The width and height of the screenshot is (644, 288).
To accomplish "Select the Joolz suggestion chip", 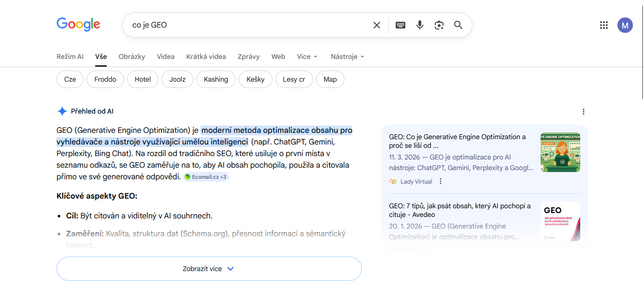I will (x=177, y=79).
